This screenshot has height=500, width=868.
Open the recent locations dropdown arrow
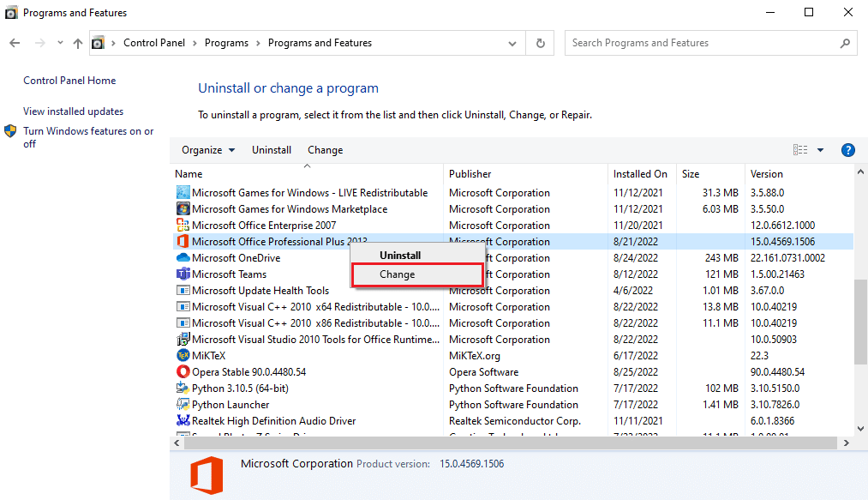tap(60, 43)
